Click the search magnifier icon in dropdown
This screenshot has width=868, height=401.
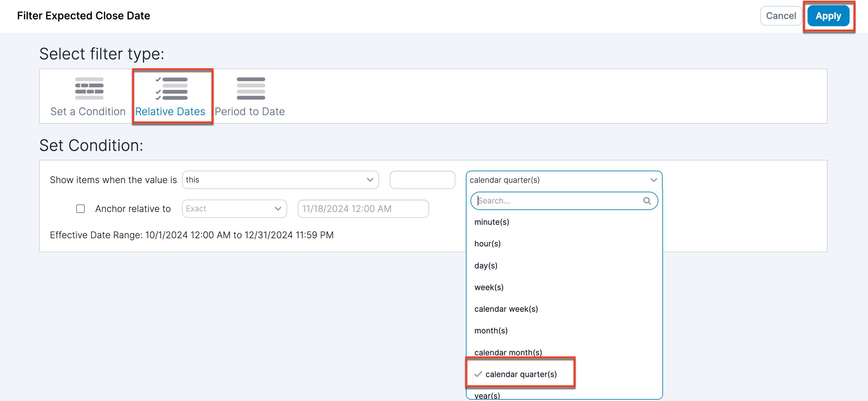click(646, 201)
